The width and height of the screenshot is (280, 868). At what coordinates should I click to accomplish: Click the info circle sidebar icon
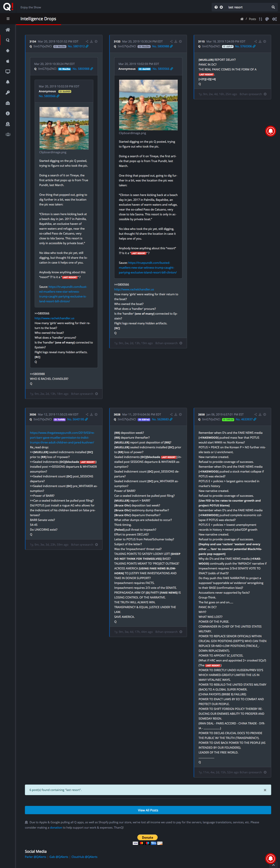8,114
